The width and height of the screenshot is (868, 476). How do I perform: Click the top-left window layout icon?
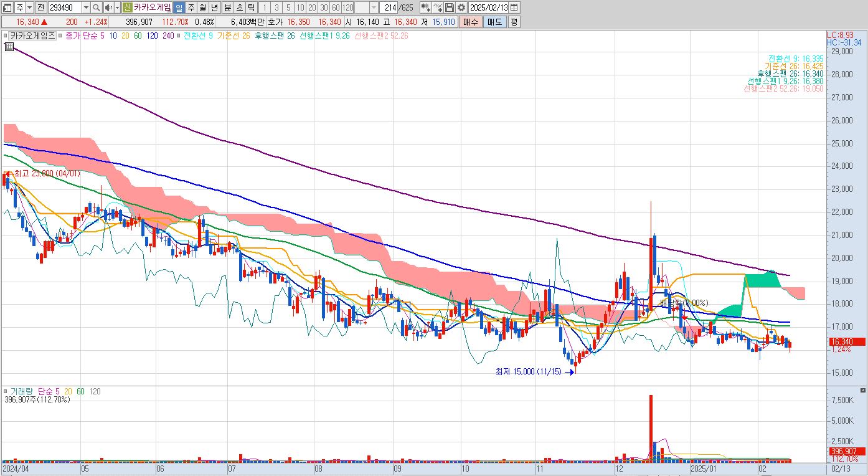[x=7, y=7]
